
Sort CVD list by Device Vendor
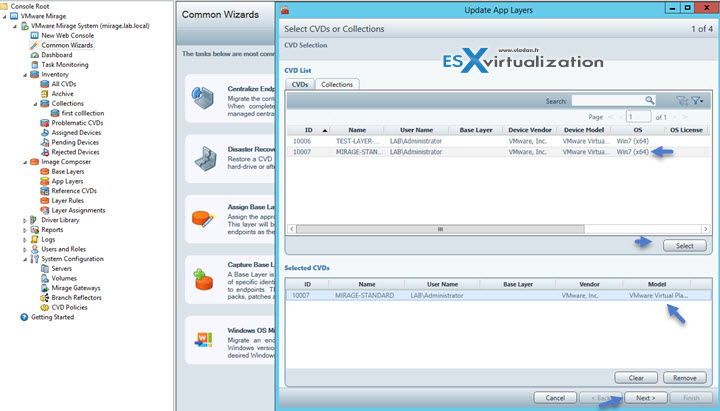530,130
